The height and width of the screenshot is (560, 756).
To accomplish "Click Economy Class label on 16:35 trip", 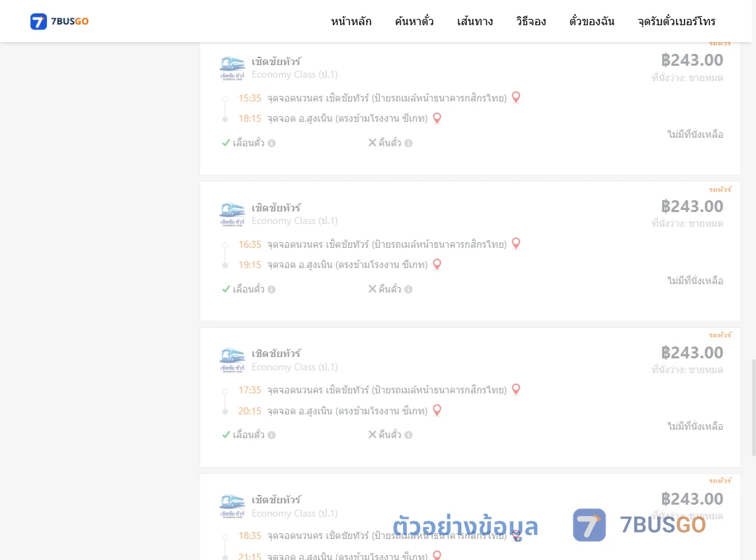I will [x=295, y=221].
